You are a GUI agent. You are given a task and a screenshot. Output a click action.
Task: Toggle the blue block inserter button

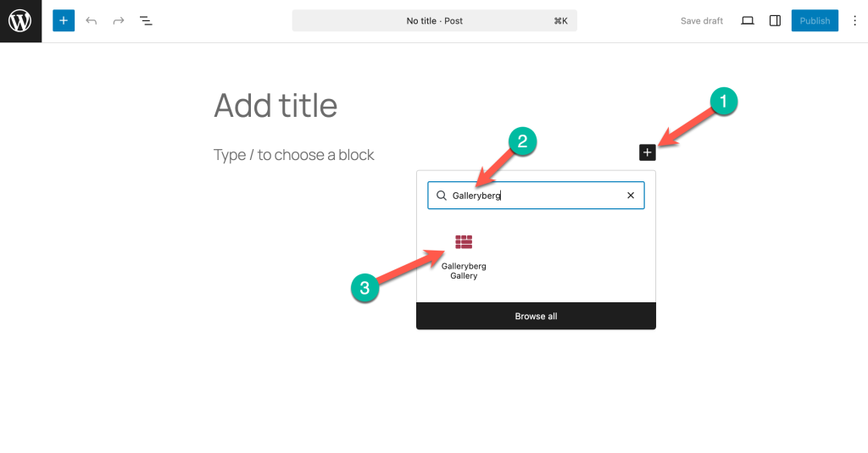click(64, 20)
